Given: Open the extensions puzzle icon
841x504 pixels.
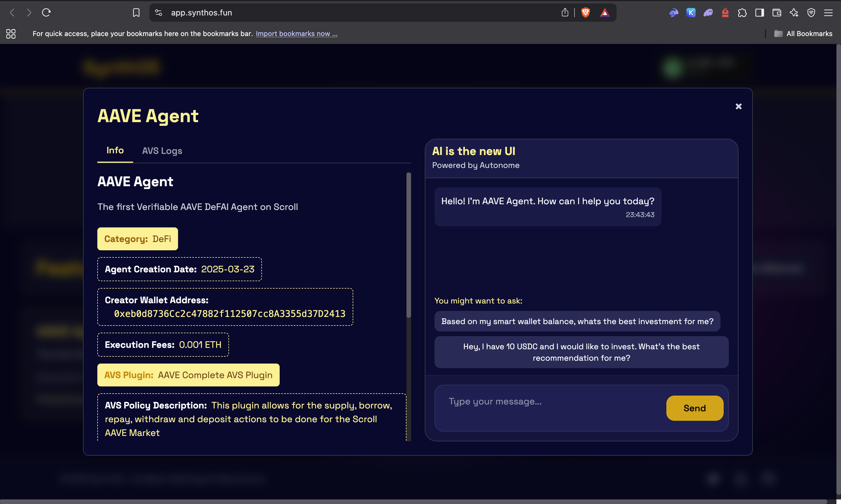Looking at the screenshot, I should (x=743, y=13).
